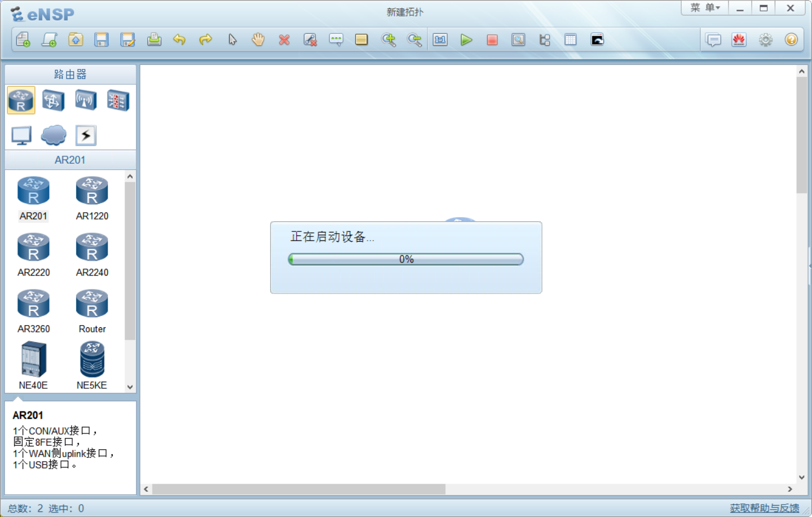The image size is (812, 517).
Task: Select the switch device category
Action: point(53,100)
